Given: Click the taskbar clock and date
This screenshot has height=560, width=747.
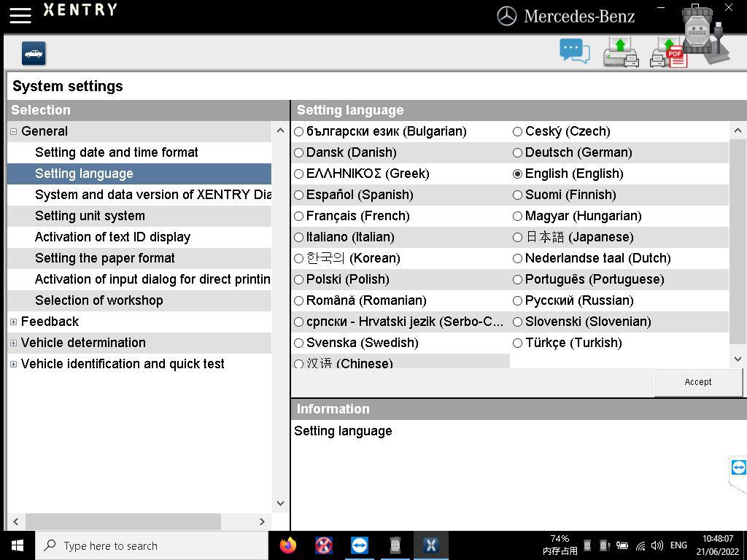Looking at the screenshot, I should 718,545.
